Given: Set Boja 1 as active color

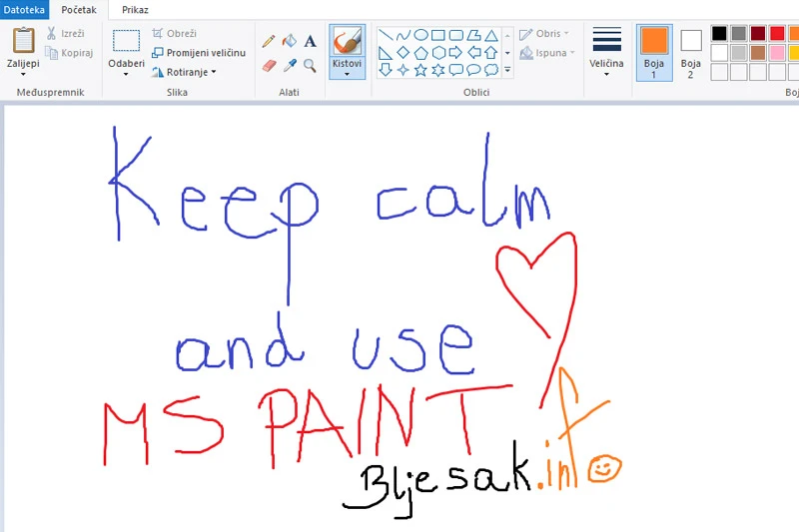Looking at the screenshot, I should click(x=654, y=53).
